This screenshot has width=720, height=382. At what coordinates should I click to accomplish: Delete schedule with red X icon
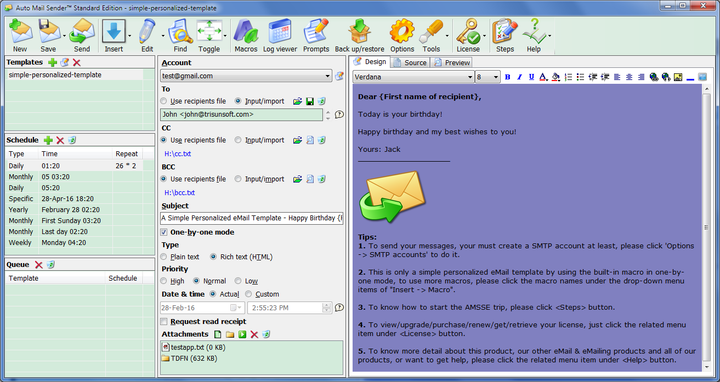60,140
